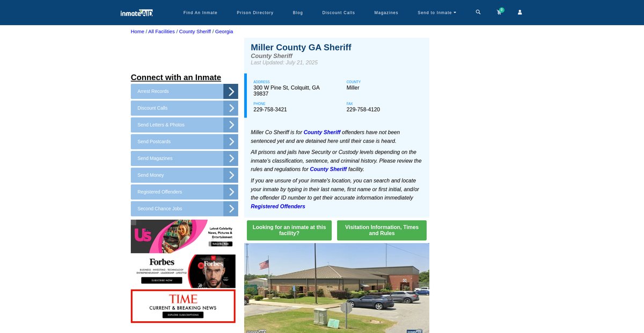Click the arrow icon beside Send Magazines
The image size is (644, 333).
click(231, 158)
